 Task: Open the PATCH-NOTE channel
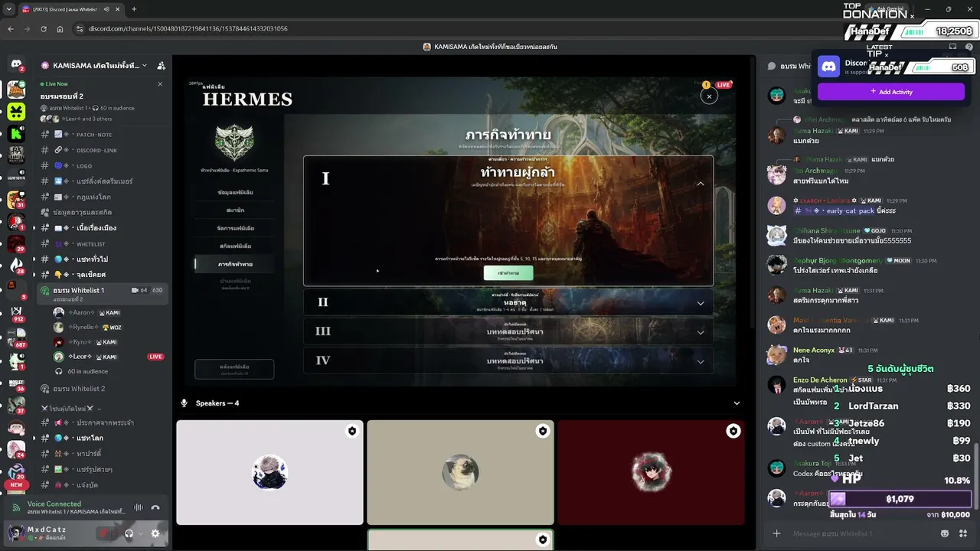click(103, 135)
